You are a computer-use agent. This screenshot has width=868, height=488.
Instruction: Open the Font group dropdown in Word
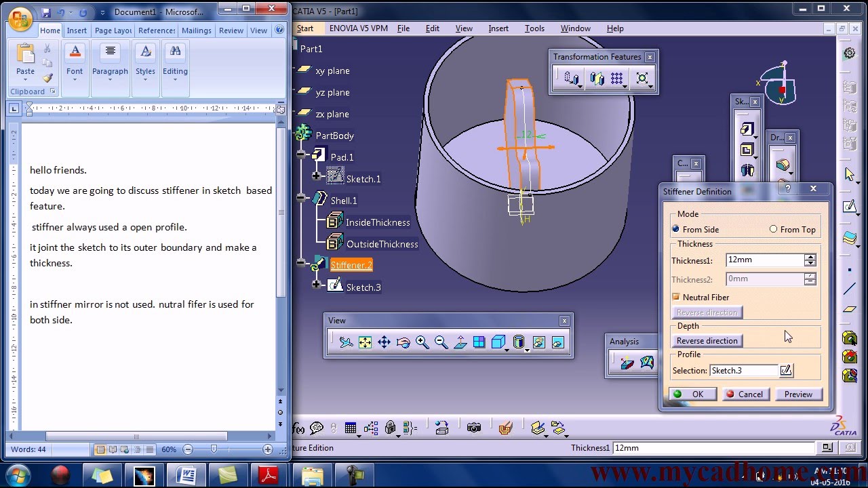click(x=75, y=79)
